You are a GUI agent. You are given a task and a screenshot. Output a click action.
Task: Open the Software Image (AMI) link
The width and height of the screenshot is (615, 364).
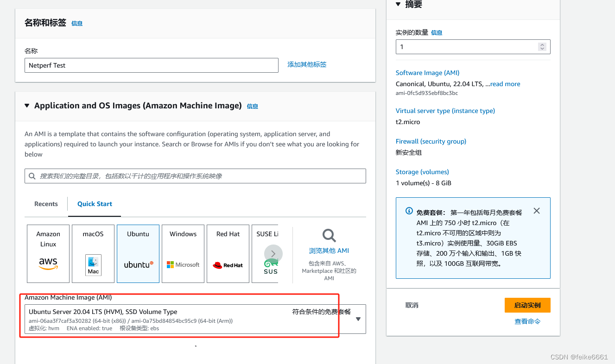[x=427, y=73]
